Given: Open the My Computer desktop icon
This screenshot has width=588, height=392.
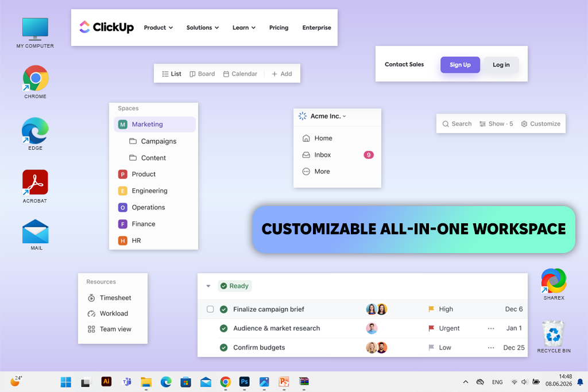Looking at the screenshot, I should click(x=35, y=33).
